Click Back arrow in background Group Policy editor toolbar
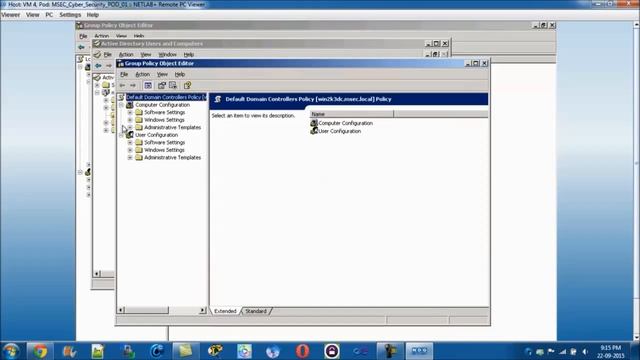The width and height of the screenshot is (640, 360). tap(81, 47)
